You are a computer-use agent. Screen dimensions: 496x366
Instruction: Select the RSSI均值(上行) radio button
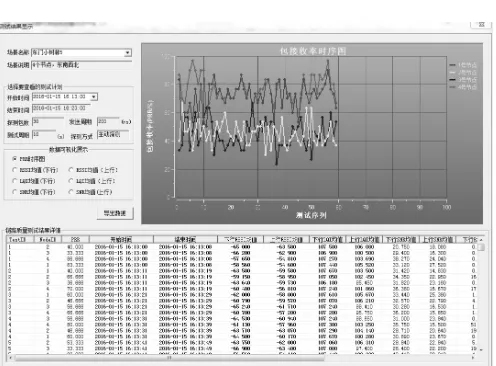pyautogui.click(x=71, y=170)
